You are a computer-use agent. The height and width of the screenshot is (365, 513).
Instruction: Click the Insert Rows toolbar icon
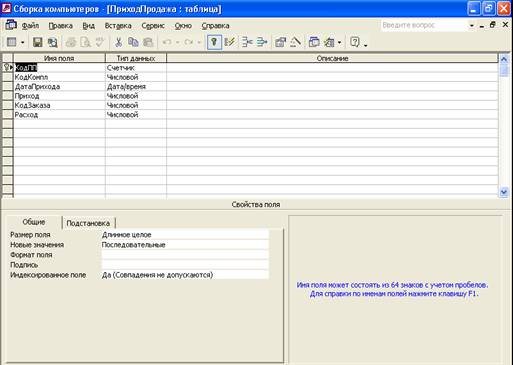(247, 42)
